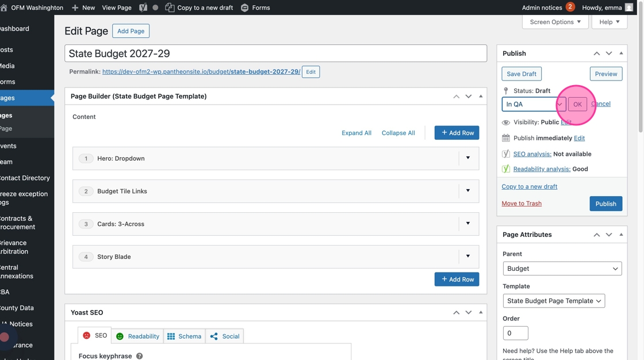Click the emma user avatar
The width and height of the screenshot is (644, 360).
pyautogui.click(x=629, y=7)
